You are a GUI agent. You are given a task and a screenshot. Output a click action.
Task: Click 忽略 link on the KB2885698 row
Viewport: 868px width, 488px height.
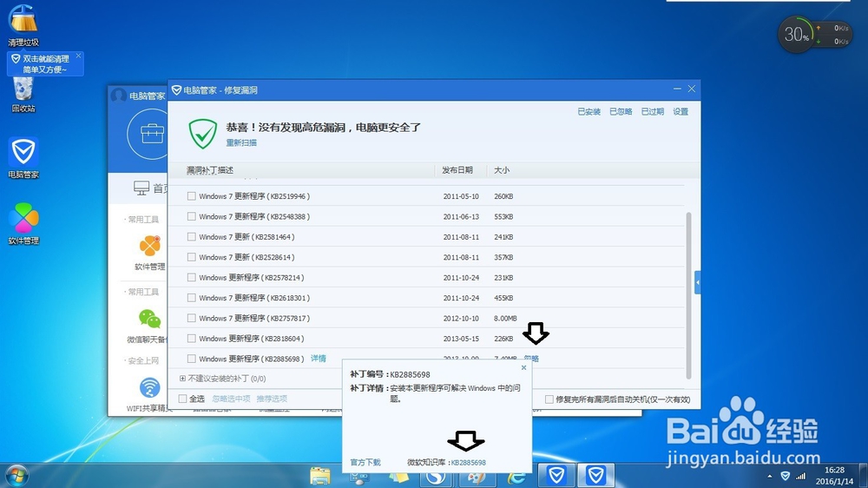click(x=531, y=359)
